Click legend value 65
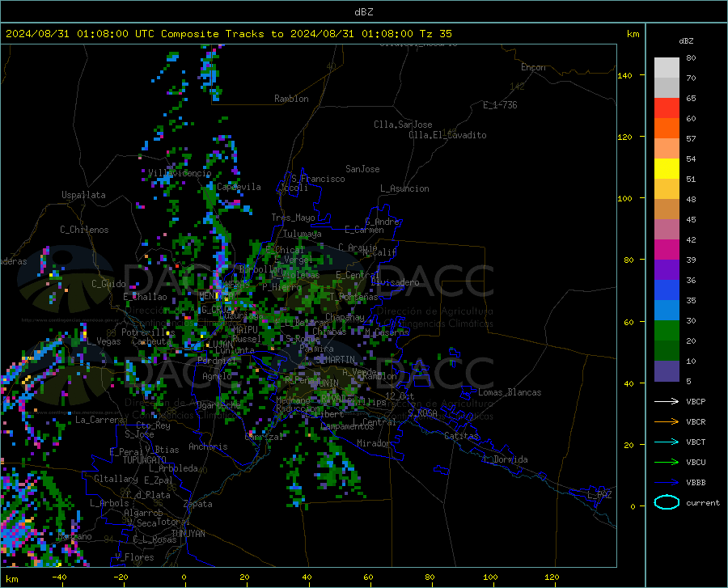The width and height of the screenshot is (728, 588). point(691,99)
